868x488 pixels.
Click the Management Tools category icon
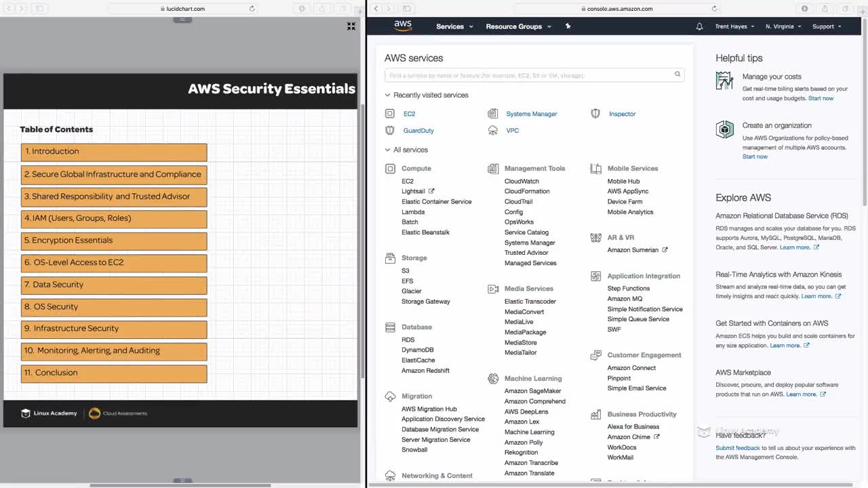493,169
